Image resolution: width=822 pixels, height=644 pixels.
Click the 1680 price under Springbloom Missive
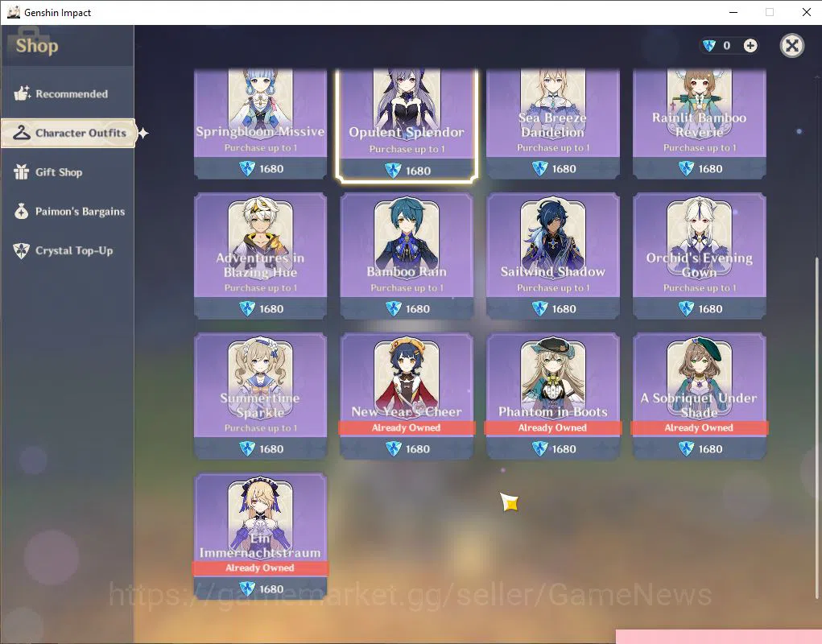pos(271,169)
